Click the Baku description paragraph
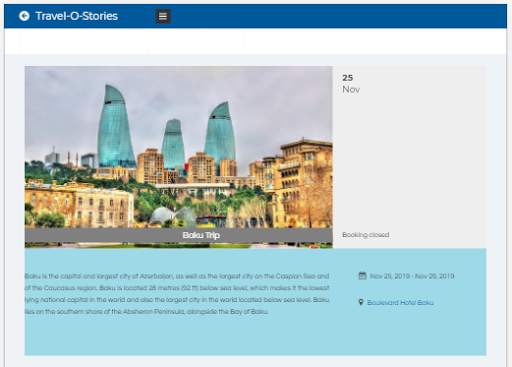Screen dimensions: 512x367 pos(177,294)
